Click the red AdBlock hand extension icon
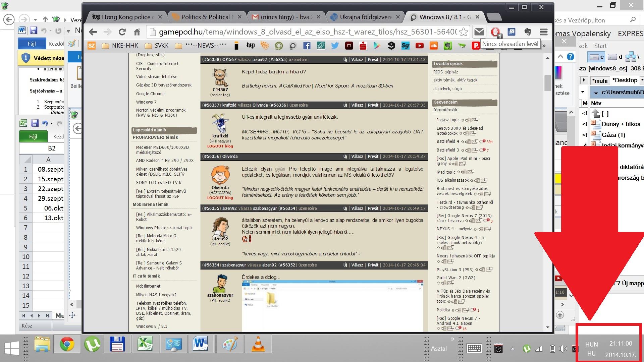Viewport: 644px width, 362px height. (x=495, y=32)
